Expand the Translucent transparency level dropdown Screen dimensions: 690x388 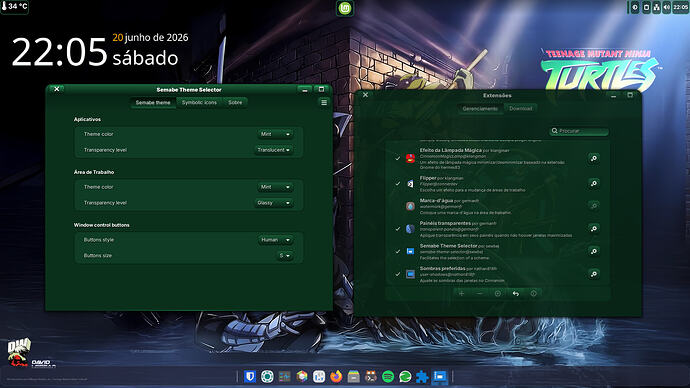274,150
